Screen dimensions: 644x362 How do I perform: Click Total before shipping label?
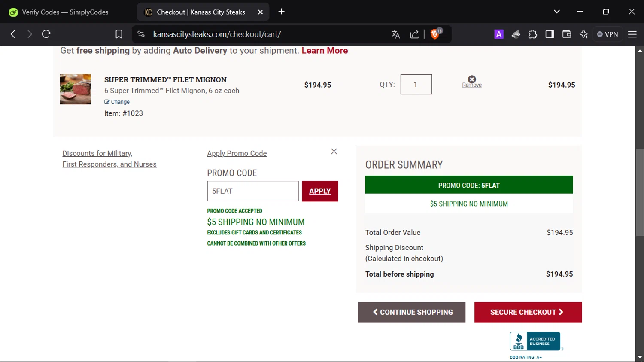[x=400, y=274]
